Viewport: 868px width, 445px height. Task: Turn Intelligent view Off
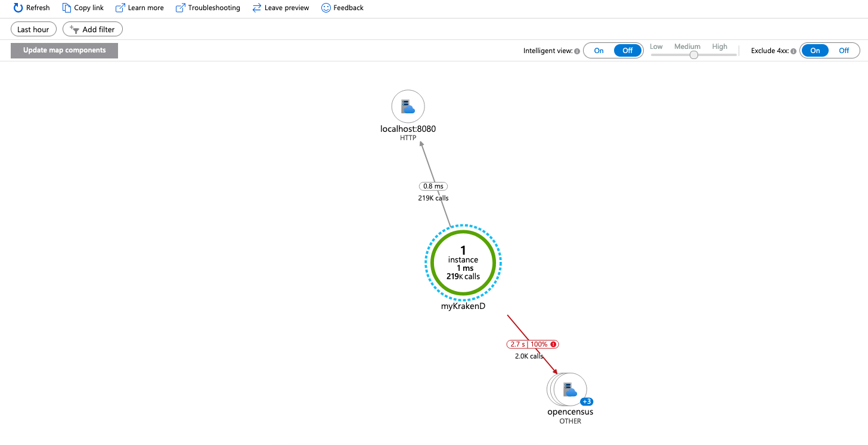click(627, 51)
